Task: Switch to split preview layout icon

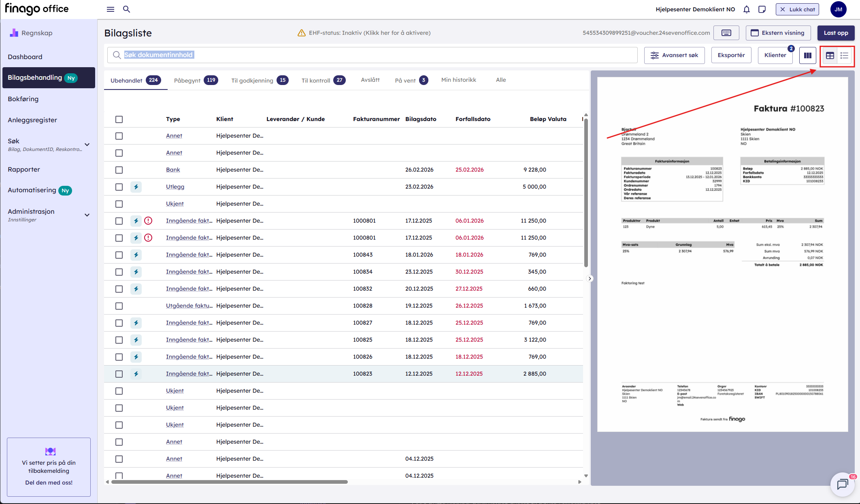Action: (830, 55)
